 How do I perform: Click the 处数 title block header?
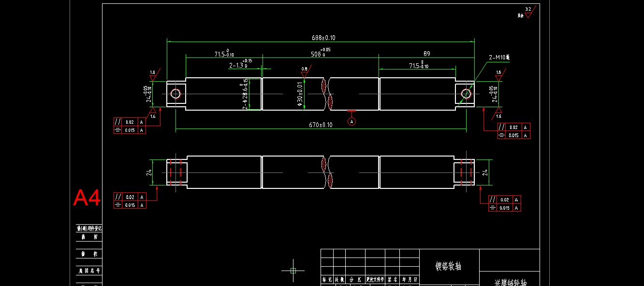click(339, 279)
